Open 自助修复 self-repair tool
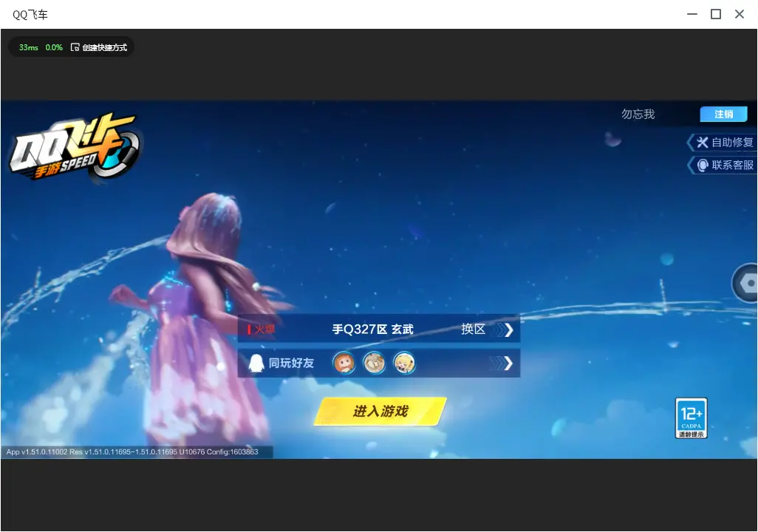The image size is (758, 532). pos(723,142)
